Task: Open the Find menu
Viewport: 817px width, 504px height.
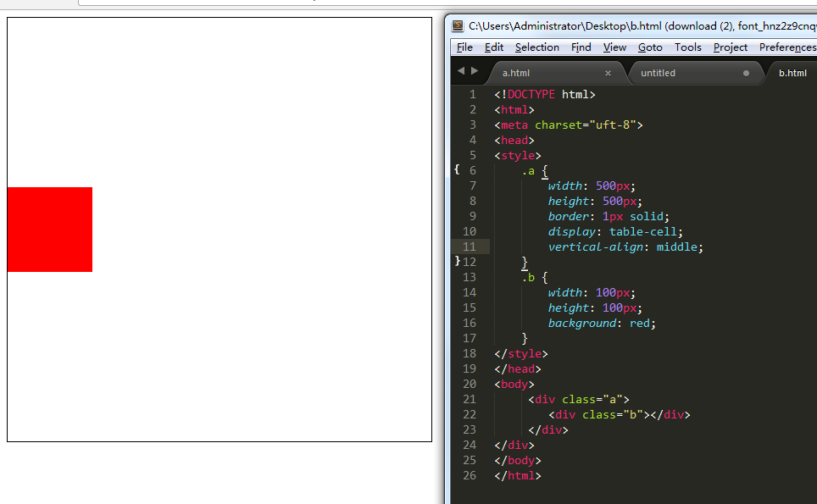Action: pyautogui.click(x=581, y=47)
